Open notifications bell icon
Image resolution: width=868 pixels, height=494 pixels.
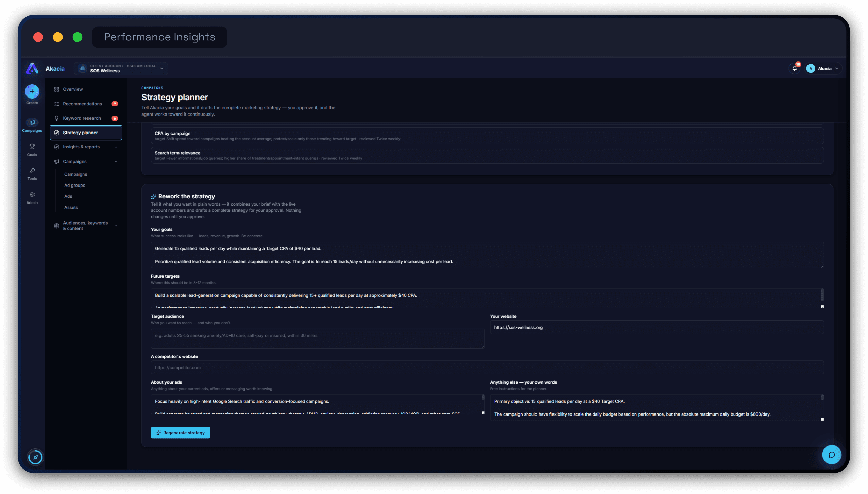click(794, 69)
